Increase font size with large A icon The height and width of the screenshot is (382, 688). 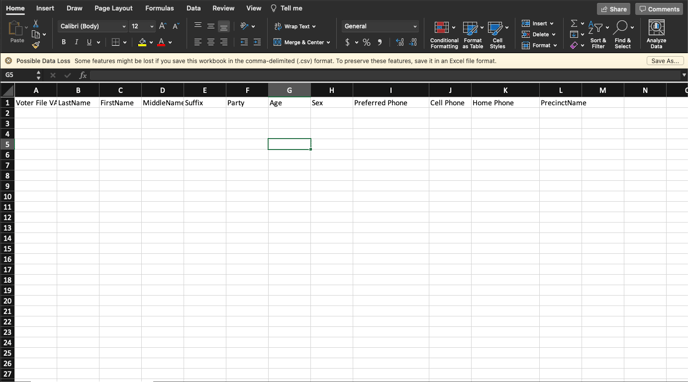point(162,26)
